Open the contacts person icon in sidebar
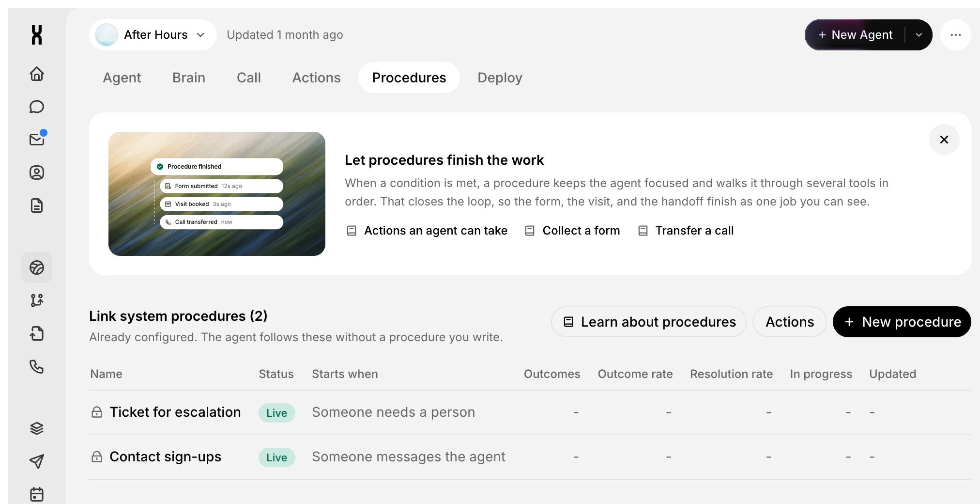The width and height of the screenshot is (980, 504). (37, 173)
